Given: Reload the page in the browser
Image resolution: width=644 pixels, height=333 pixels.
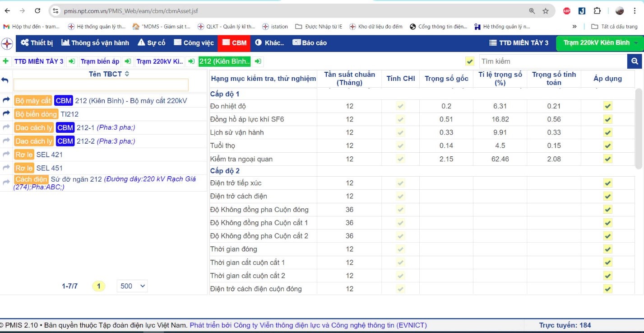Looking at the screenshot, I should coord(37,11).
